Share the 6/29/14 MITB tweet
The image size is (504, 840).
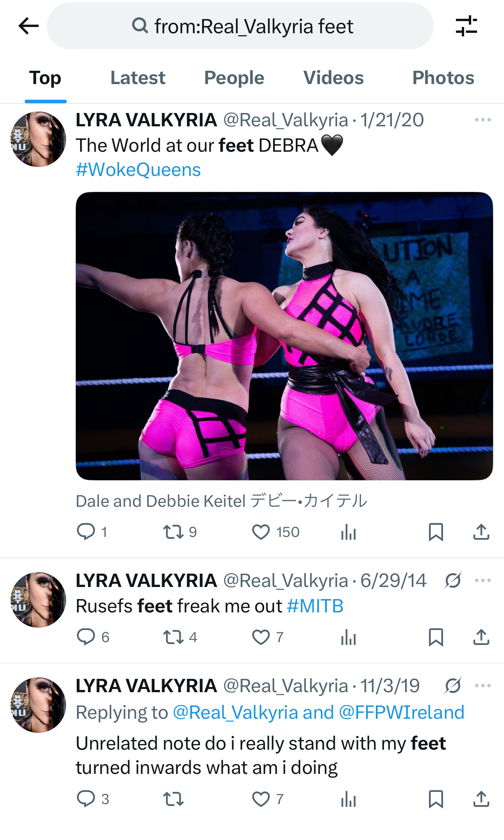(481, 637)
